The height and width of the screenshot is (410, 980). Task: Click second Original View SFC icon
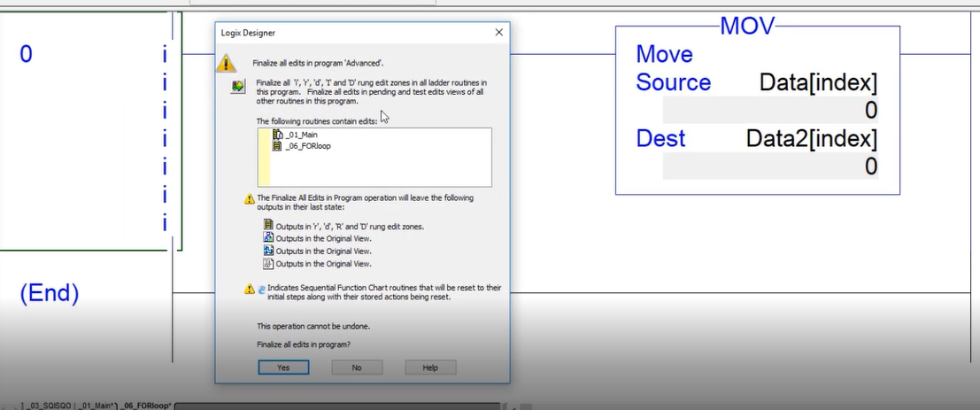[x=269, y=250]
